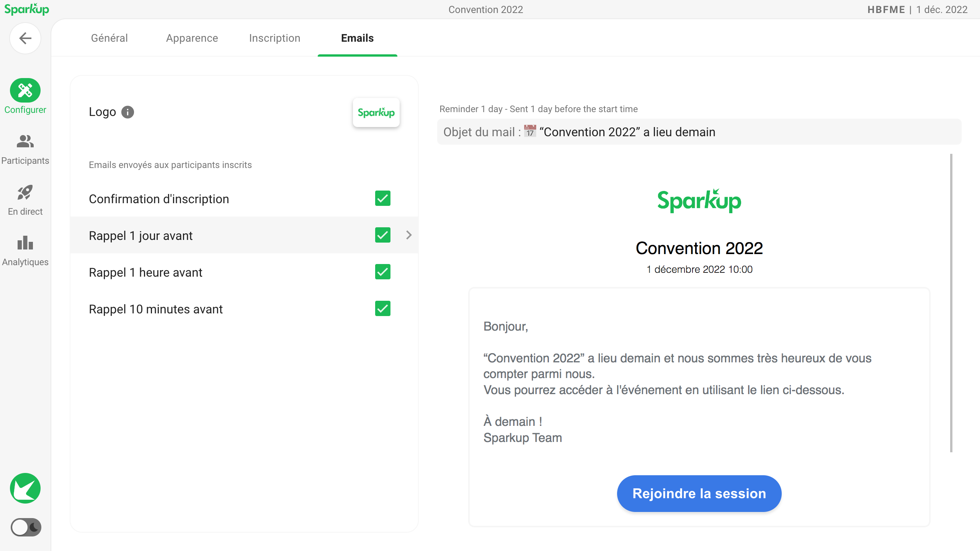Click the Sparkup logo upload thumbnail
Image resolution: width=980 pixels, height=551 pixels.
[x=376, y=112]
